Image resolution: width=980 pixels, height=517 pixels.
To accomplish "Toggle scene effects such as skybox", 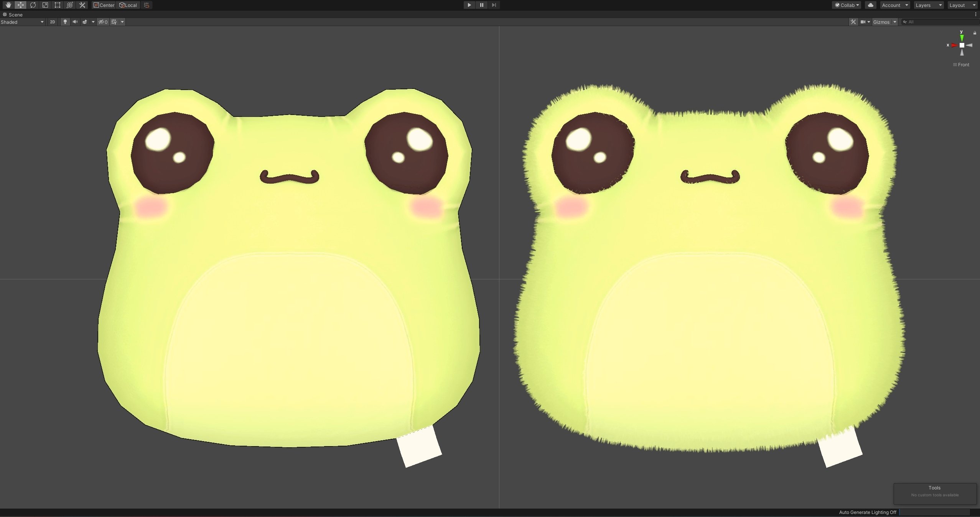I will pyautogui.click(x=85, y=22).
